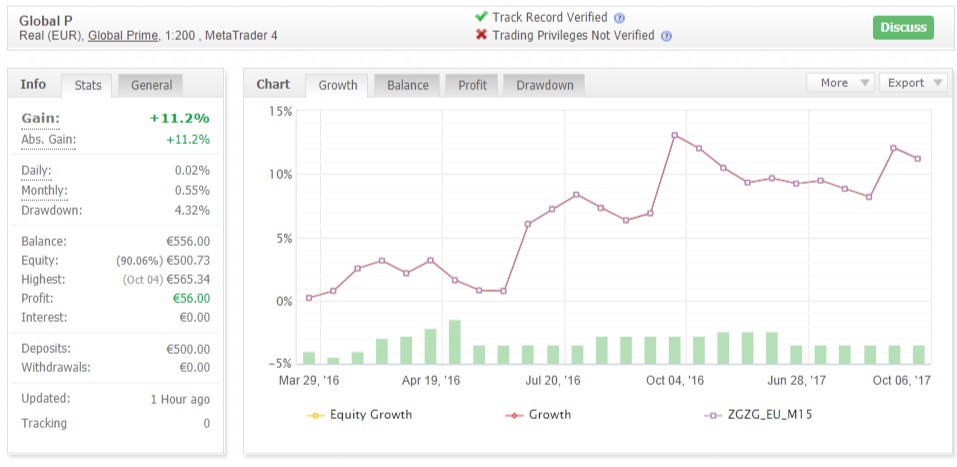Click the Gain label in Info panel

point(41,119)
